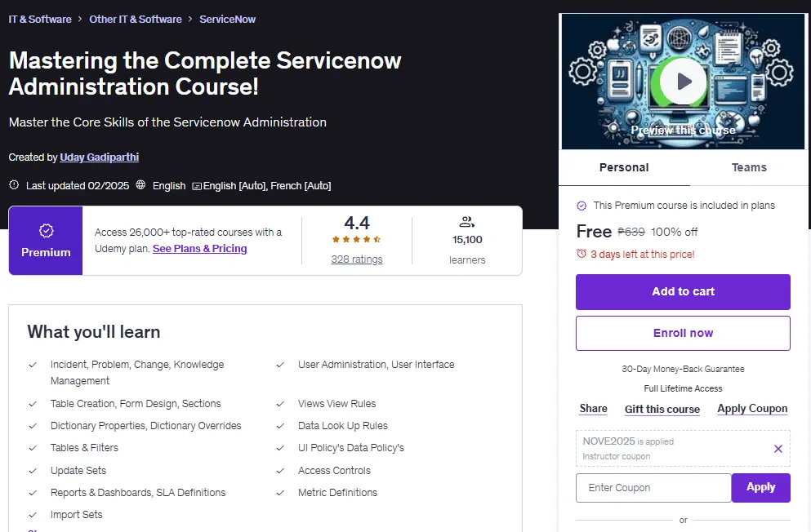Click 'English [Auto], French [Auto]' captions text
Viewport: 811px width, 532px height.
pos(267,185)
